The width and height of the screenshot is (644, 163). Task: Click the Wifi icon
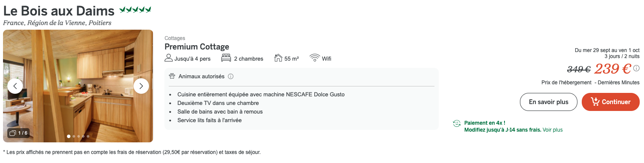coord(315,58)
